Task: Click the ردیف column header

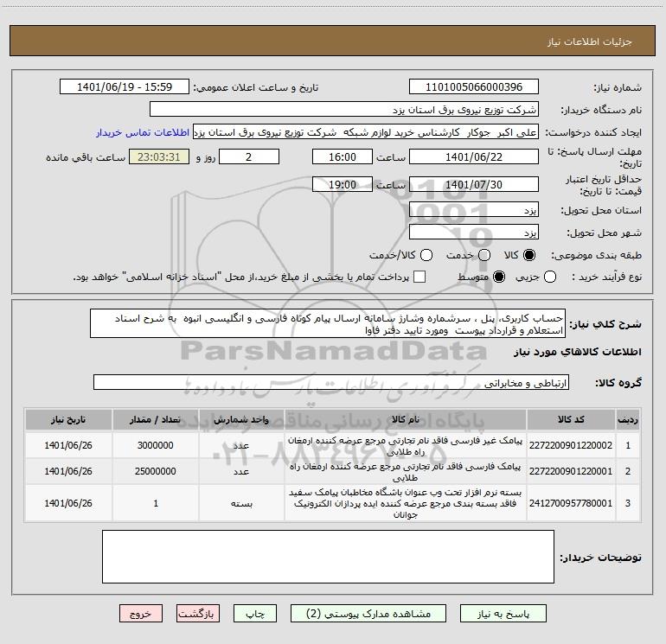Action: point(628,420)
